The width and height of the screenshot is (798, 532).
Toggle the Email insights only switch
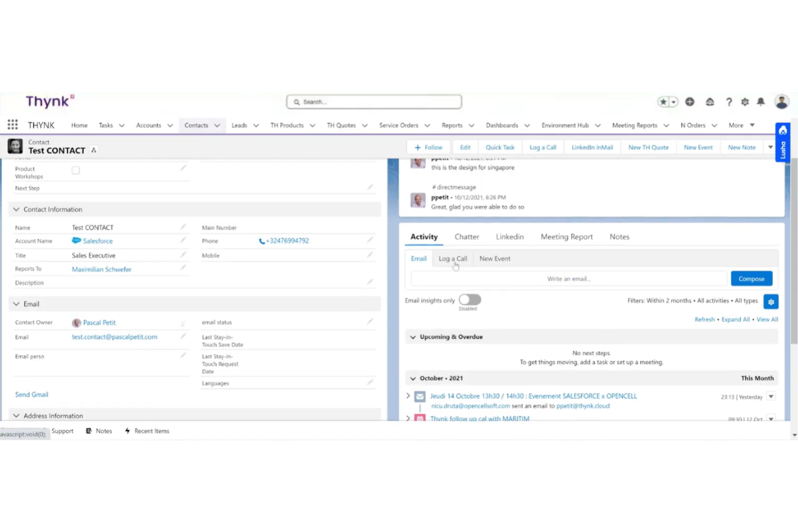point(470,300)
